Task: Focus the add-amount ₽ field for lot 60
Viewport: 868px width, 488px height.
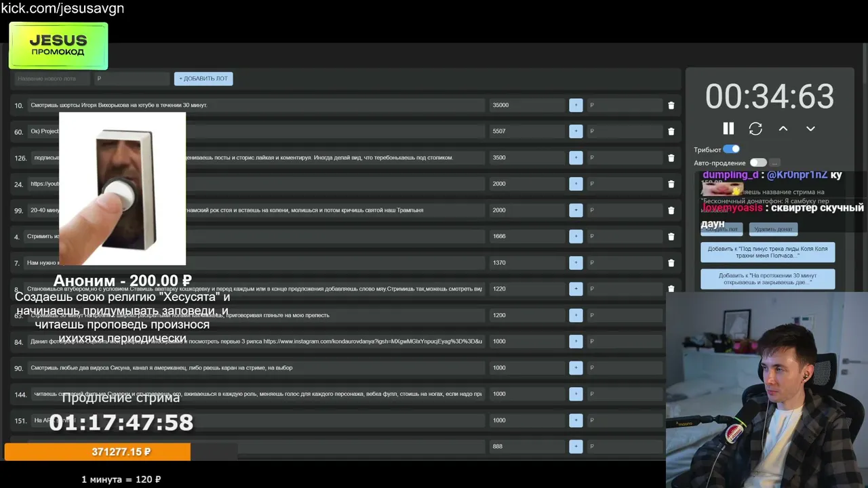Action: [625, 131]
